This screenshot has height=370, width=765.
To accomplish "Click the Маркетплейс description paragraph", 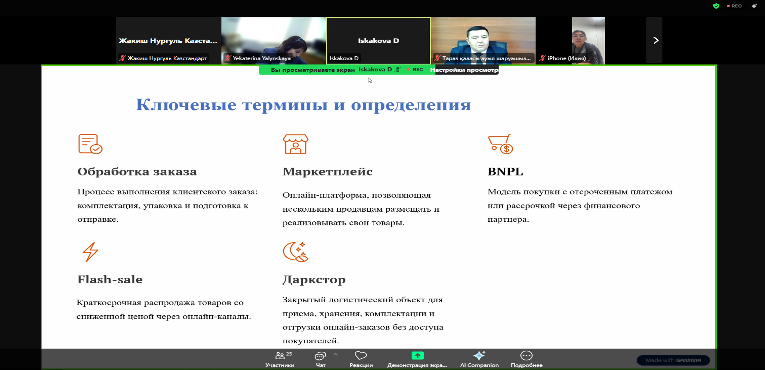I will pyautogui.click(x=361, y=209).
